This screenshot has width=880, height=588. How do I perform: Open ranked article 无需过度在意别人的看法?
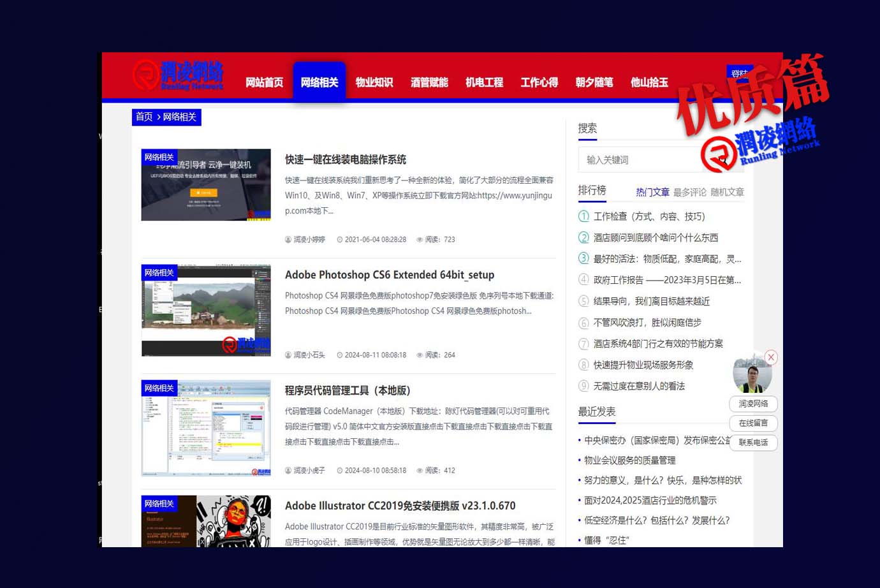[639, 386]
